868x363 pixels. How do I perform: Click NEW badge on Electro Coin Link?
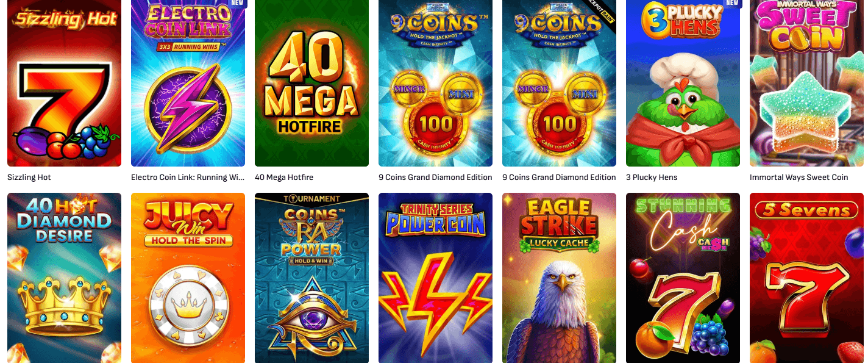click(238, 3)
